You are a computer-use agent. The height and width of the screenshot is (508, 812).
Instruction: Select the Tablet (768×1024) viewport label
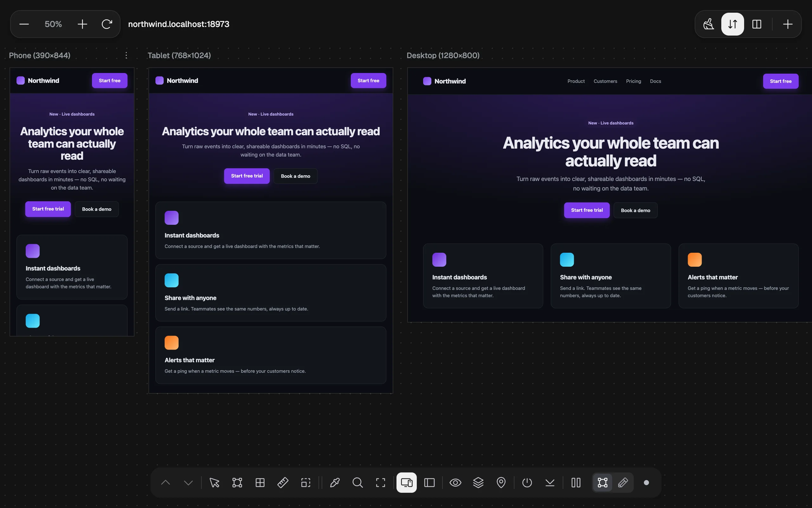179,56
